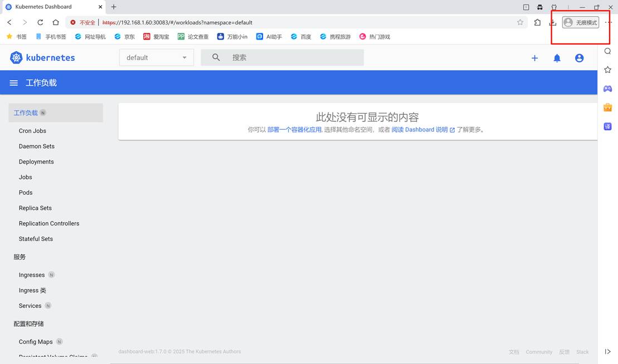Click the sidebar search icon on right edge
The image size is (618, 364).
(x=608, y=51)
